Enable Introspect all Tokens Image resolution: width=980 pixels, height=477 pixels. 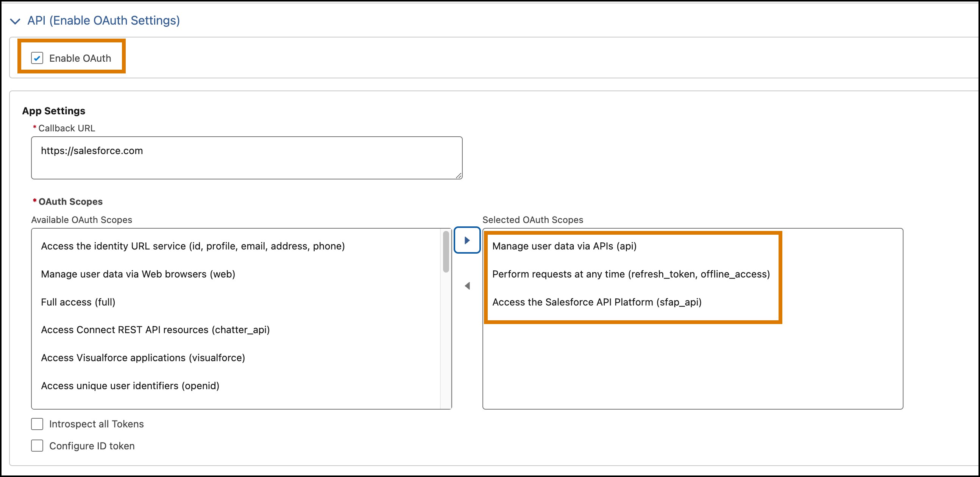[37, 424]
